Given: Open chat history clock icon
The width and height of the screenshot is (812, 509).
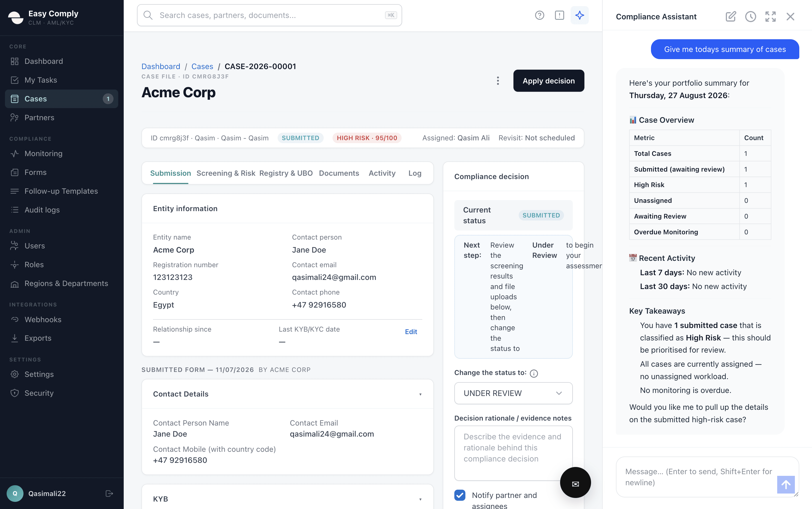Looking at the screenshot, I should pyautogui.click(x=750, y=17).
